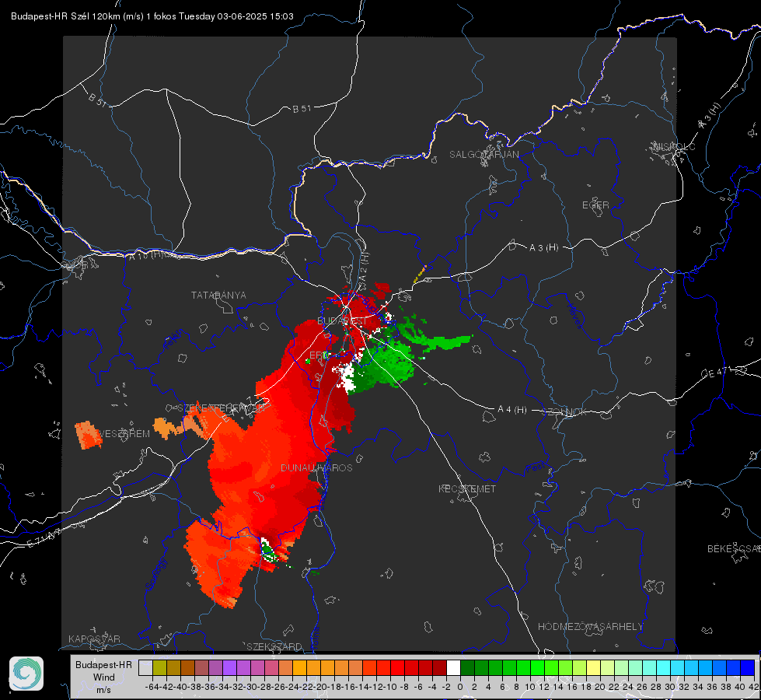This screenshot has width=761, height=700.
Task: Click the SZEKSZÁRD city label
Action: (x=274, y=647)
